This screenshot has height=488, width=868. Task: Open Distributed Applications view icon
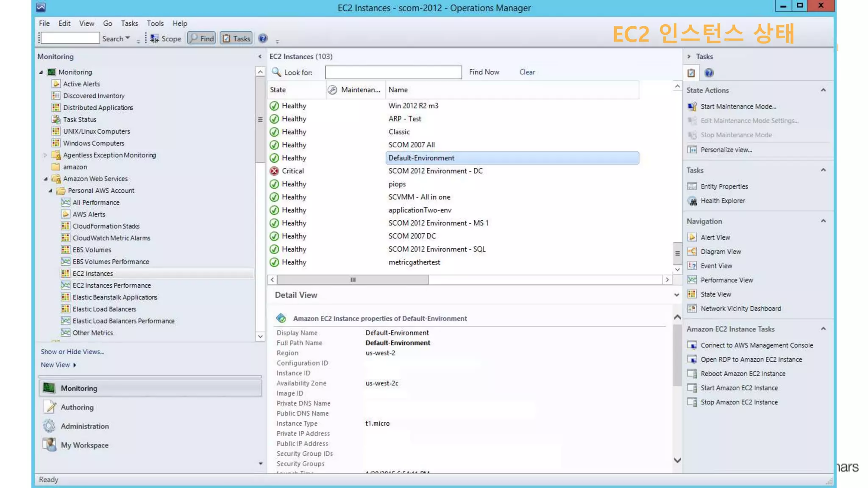click(x=56, y=108)
